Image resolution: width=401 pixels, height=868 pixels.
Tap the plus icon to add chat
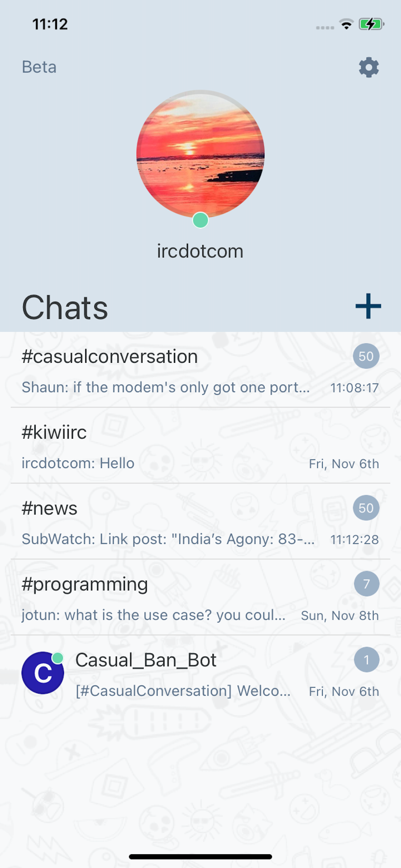[x=368, y=306]
